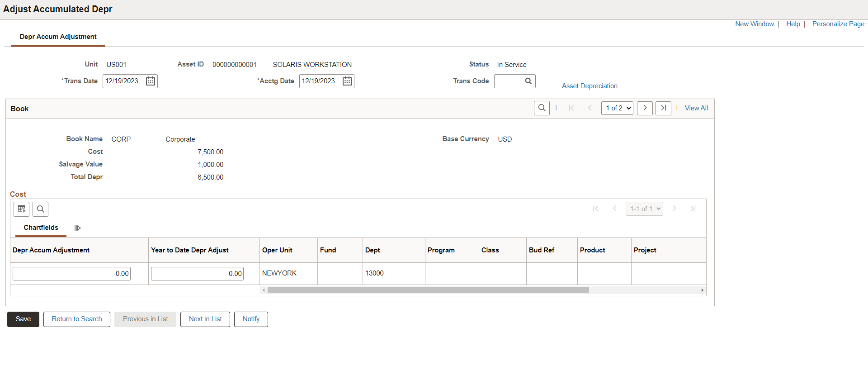This screenshot has width=868, height=375.
Task: Click the Total Depr value 6,500.00
Action: tap(210, 177)
